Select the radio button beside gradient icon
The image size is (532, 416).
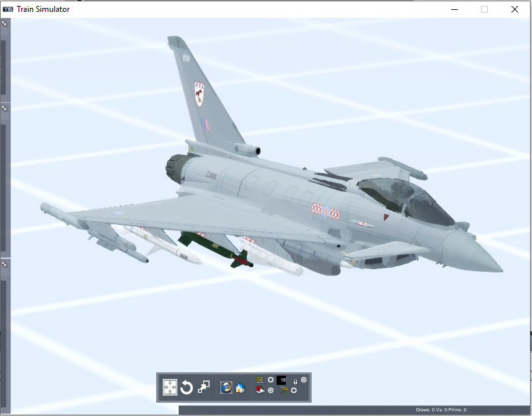pos(294,391)
